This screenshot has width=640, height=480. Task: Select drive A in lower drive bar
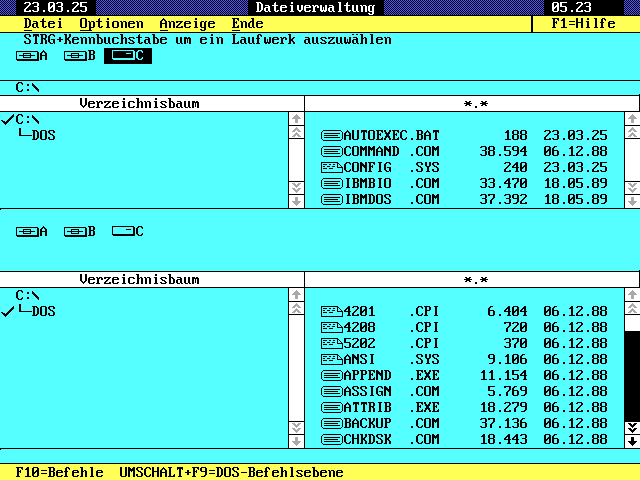pos(31,231)
